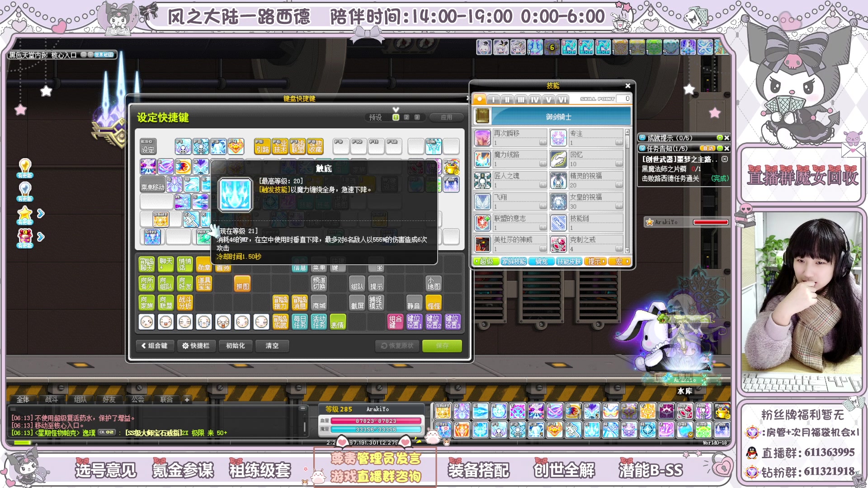Click the 魔力线路 skill icon

(482, 159)
